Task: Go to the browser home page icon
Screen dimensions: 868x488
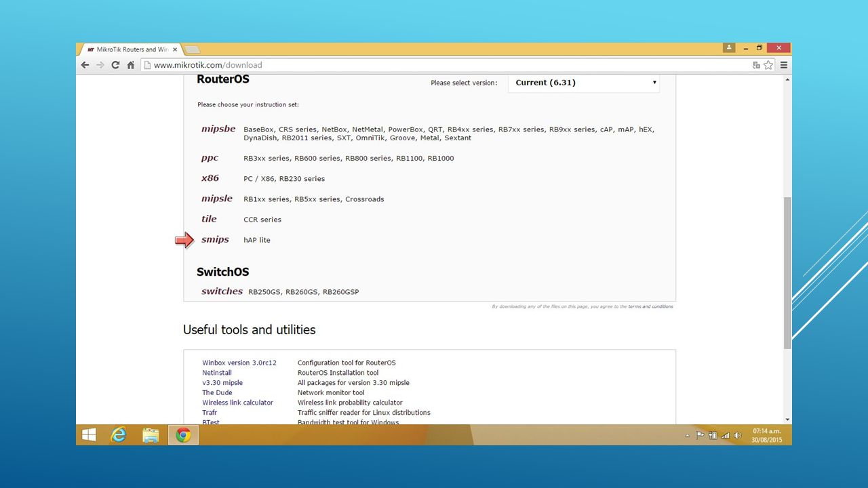Action: pos(131,65)
